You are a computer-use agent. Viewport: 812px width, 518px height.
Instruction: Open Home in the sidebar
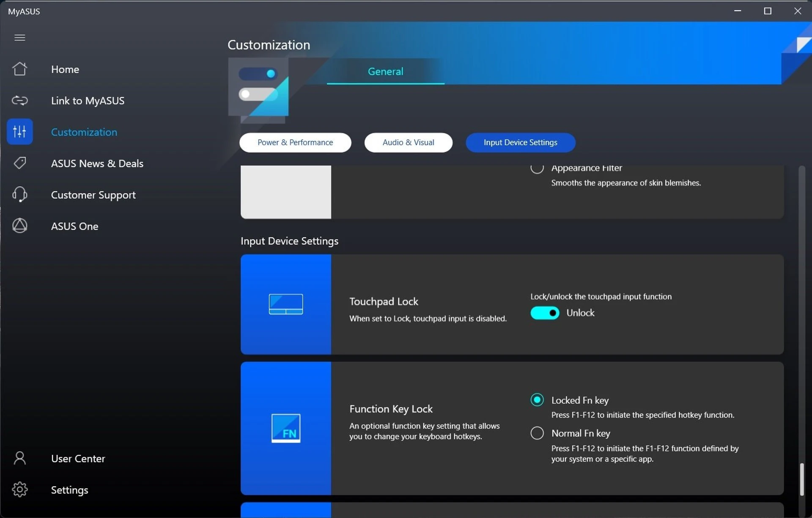(x=65, y=69)
